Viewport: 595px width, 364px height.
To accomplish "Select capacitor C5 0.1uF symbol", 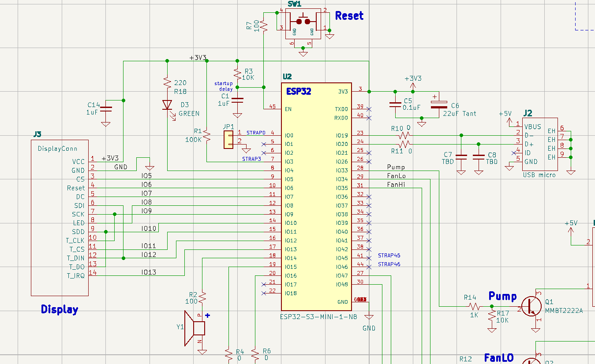I will [395, 105].
